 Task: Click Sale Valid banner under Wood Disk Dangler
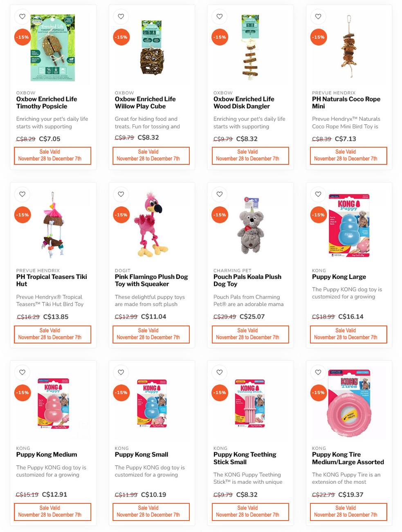[250, 156]
